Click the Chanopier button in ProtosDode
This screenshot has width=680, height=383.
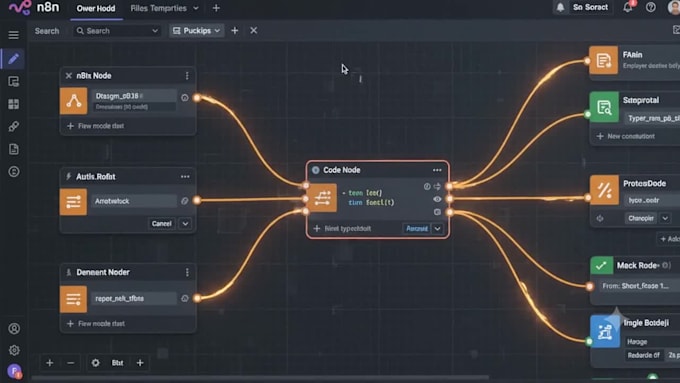point(641,218)
